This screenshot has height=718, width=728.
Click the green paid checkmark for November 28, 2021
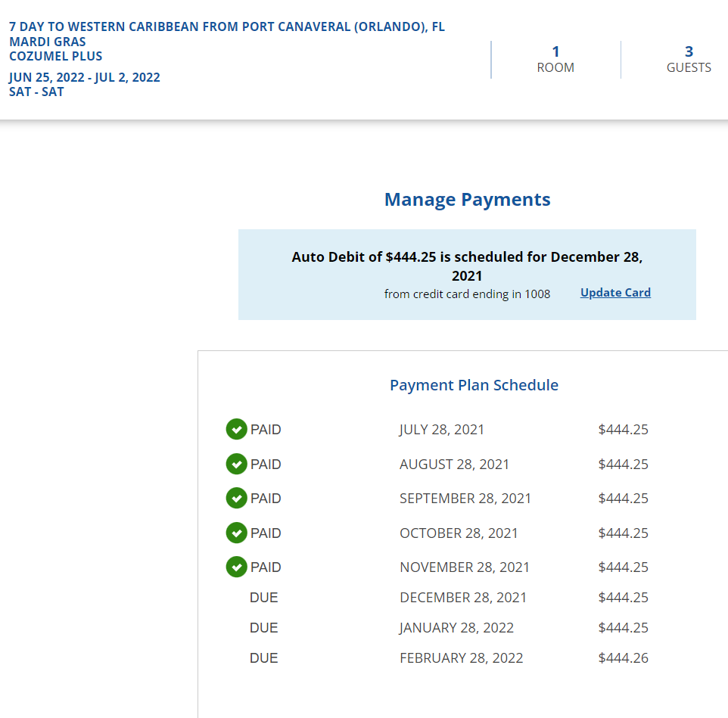237,567
